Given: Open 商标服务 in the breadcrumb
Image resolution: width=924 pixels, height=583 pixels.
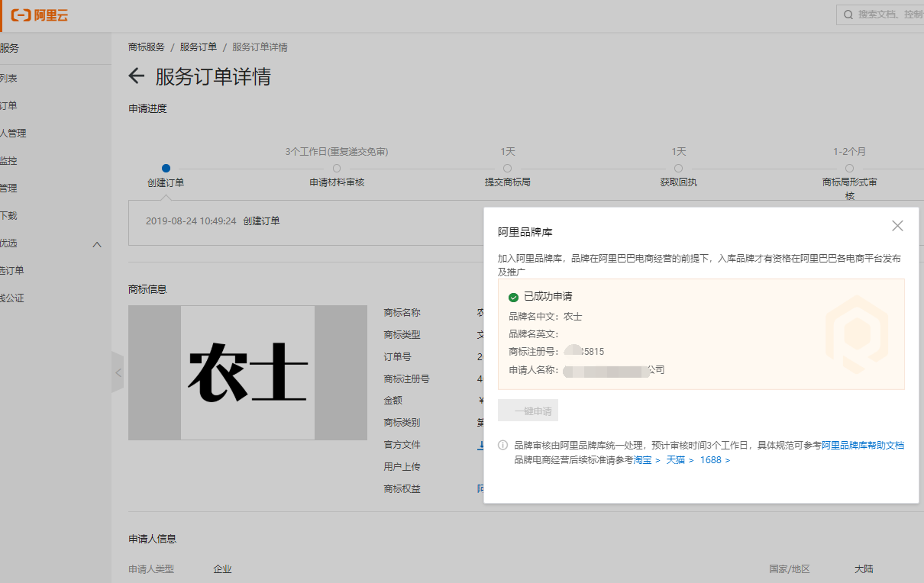Looking at the screenshot, I should [147, 47].
